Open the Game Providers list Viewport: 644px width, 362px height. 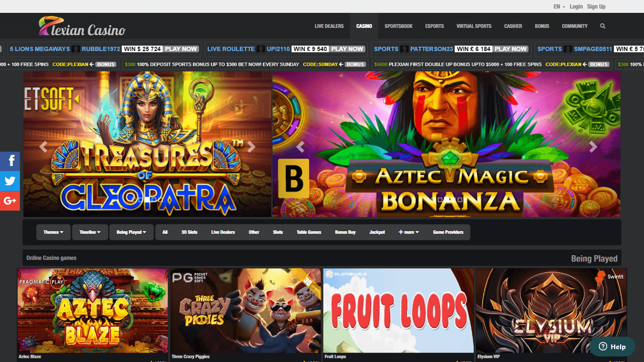448,232
